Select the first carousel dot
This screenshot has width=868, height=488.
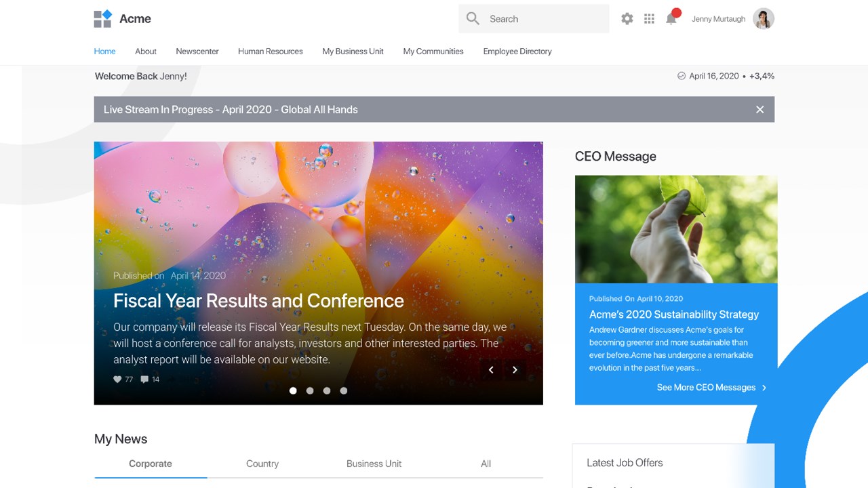[x=293, y=390]
